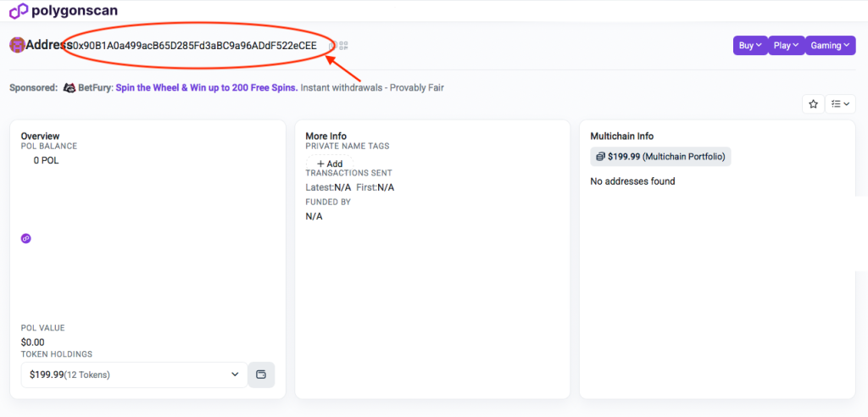Click the Multichain Info heading

click(621, 136)
